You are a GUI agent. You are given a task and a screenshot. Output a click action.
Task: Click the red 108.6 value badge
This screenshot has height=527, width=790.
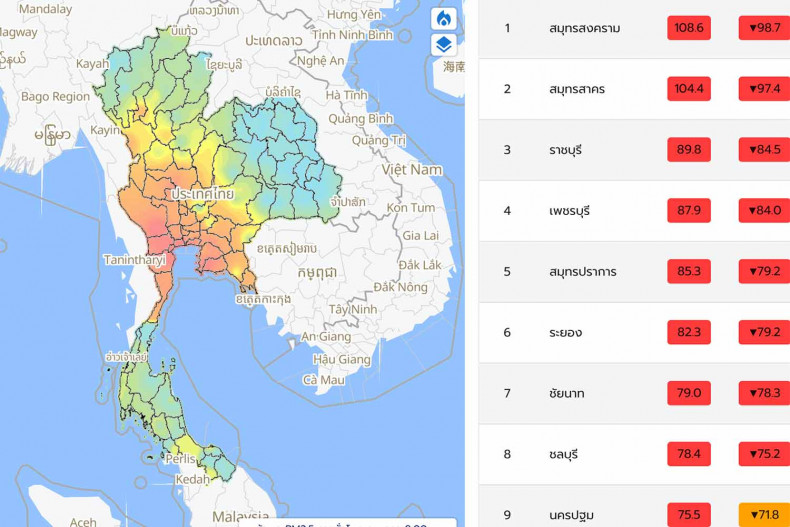(689, 28)
